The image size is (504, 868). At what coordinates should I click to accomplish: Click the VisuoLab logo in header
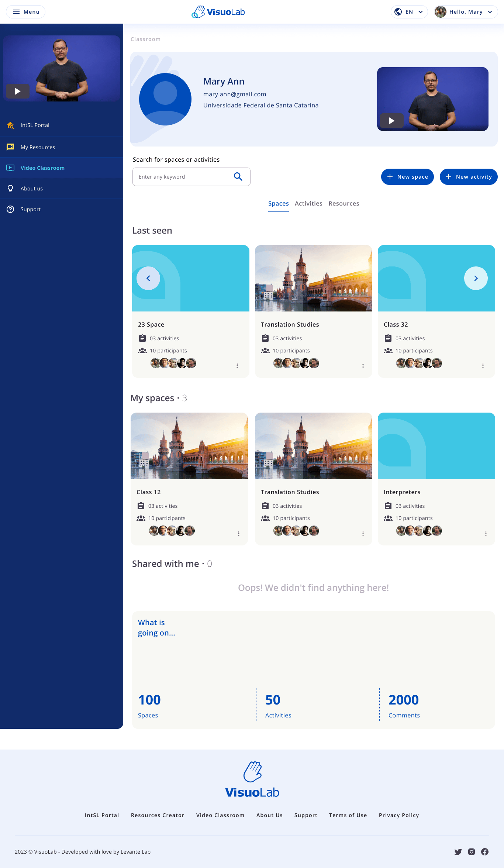point(218,12)
